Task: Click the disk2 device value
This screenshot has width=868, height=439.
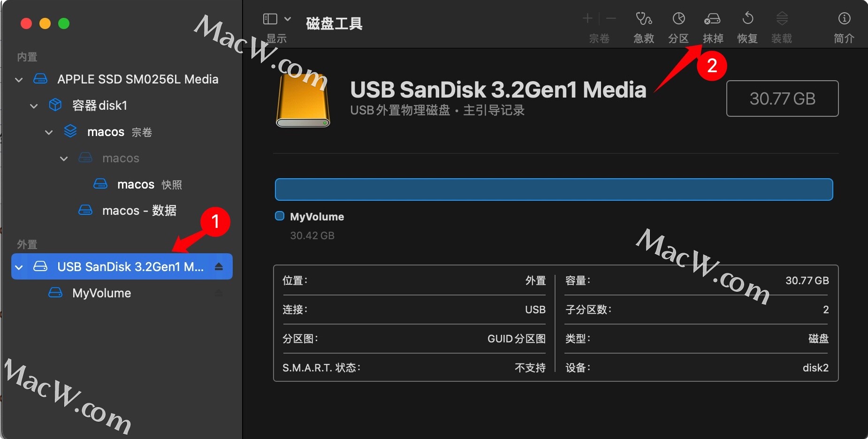Action: [815, 368]
